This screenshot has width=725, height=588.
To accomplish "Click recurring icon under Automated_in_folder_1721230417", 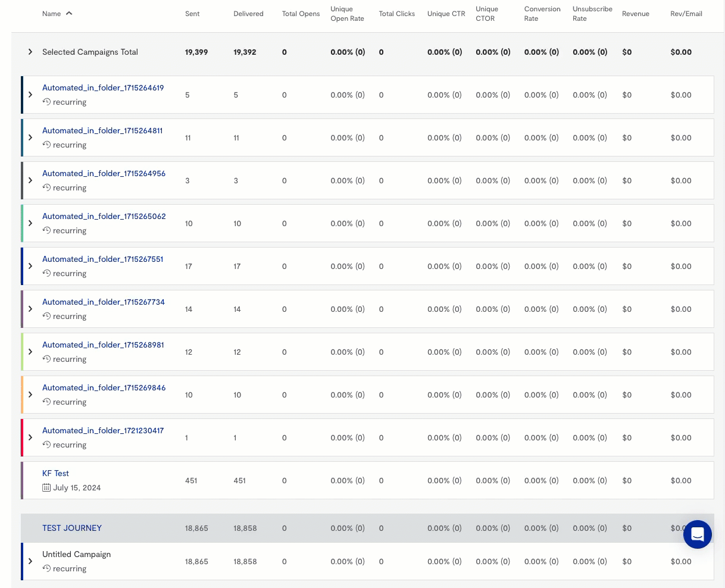I will coord(46,445).
